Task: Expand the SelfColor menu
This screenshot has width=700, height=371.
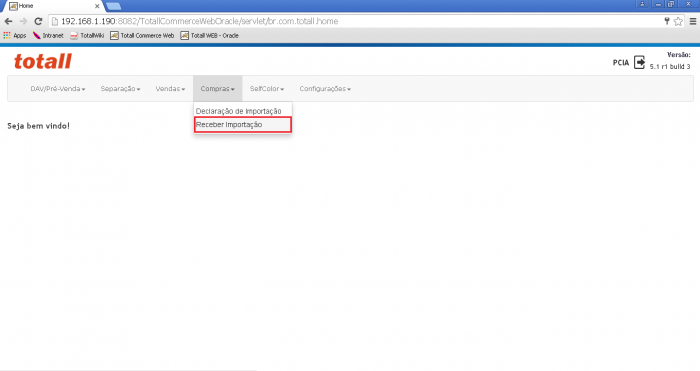Action: pyautogui.click(x=267, y=89)
